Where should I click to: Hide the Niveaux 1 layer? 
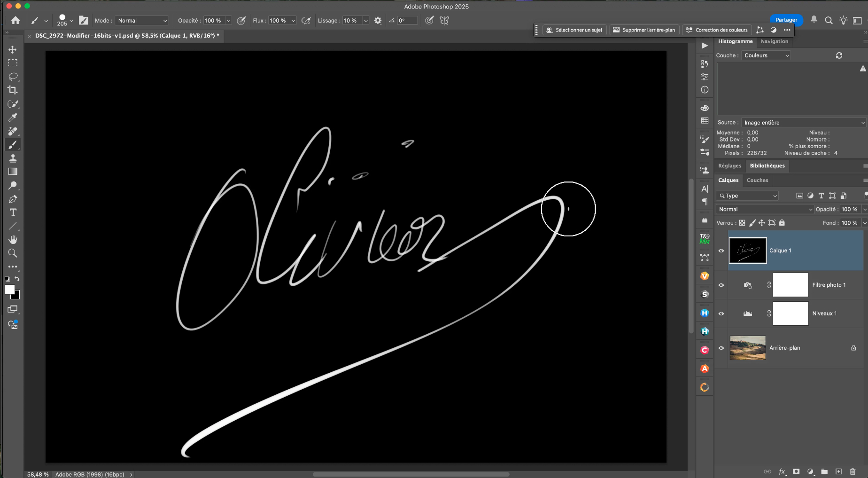tap(721, 313)
